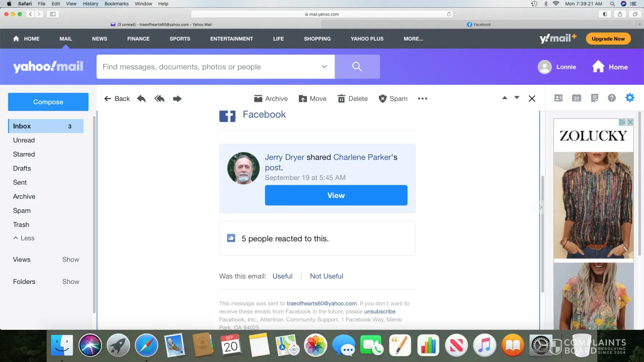Select the FINANCE navigation tab

coord(138,39)
